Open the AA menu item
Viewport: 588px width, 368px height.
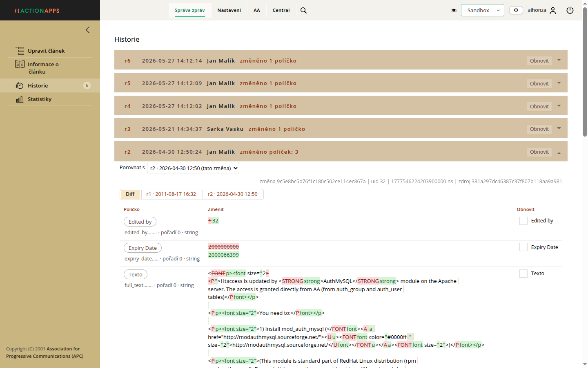pos(257,10)
